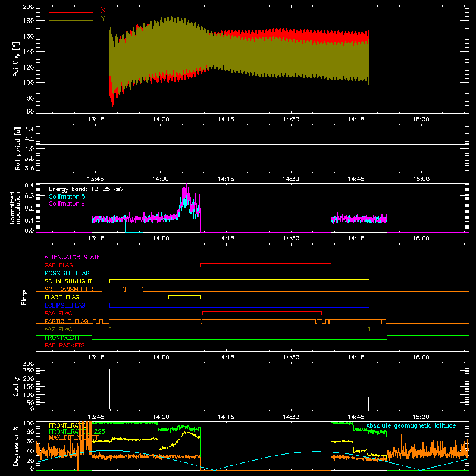Click the green FRONTS_OFF label
The image size is (476, 476).
coord(62,337)
